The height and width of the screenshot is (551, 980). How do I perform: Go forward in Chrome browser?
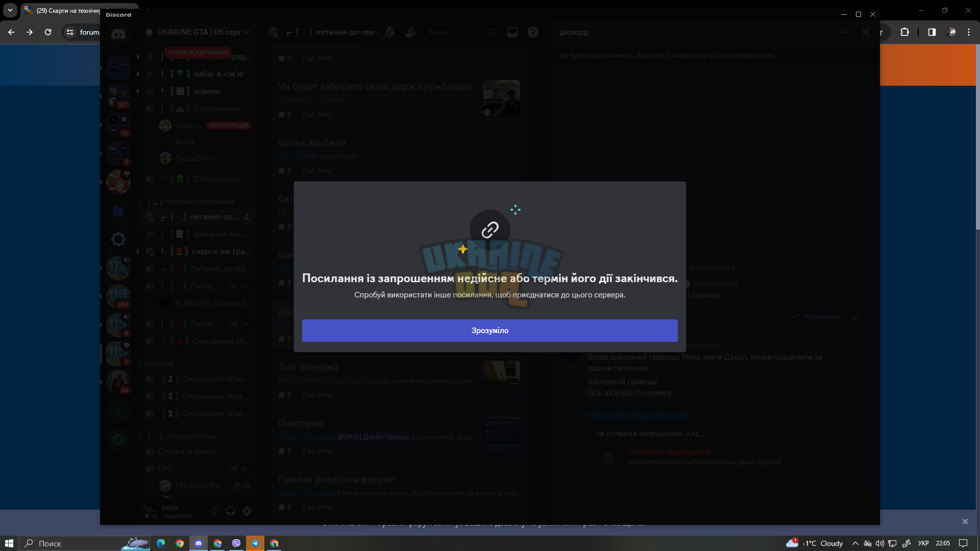tap(30, 32)
